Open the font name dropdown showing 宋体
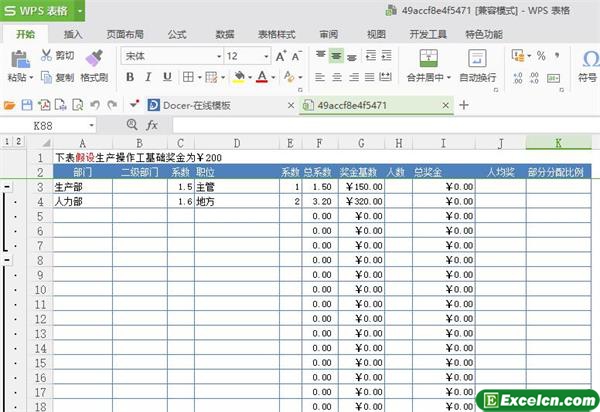600x412 pixels. (x=166, y=56)
